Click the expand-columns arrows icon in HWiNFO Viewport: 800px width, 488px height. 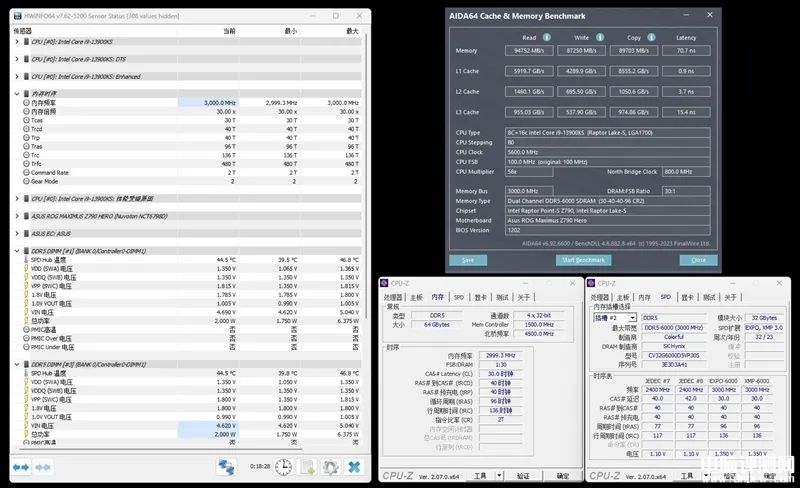21,467
